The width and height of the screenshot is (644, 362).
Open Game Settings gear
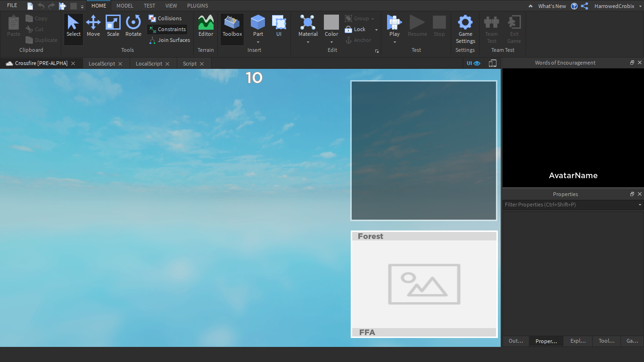[x=465, y=29]
